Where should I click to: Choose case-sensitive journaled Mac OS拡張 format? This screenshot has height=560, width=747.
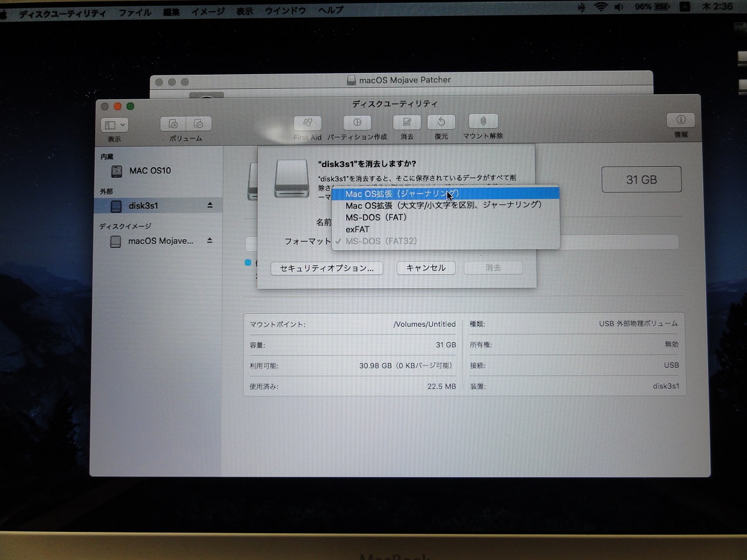[446, 205]
